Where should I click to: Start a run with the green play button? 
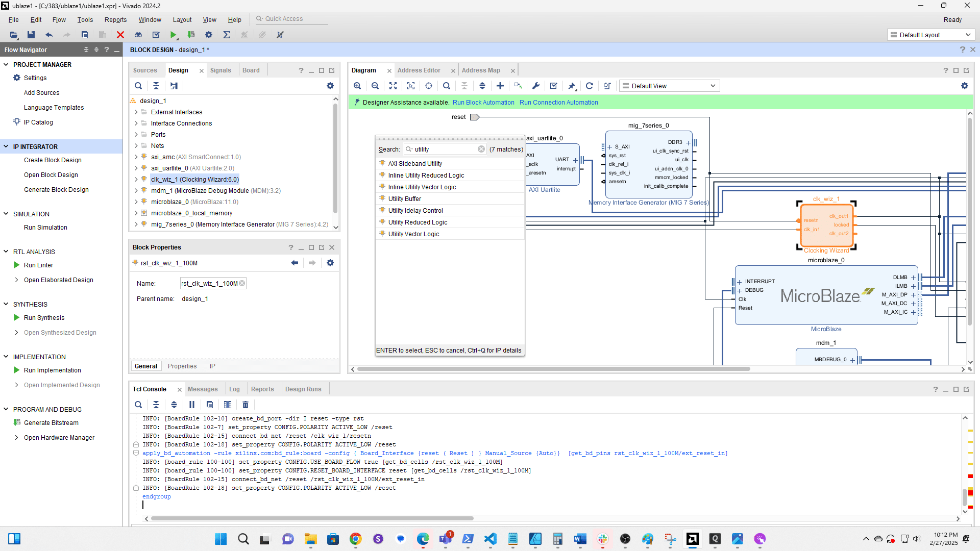point(174,35)
